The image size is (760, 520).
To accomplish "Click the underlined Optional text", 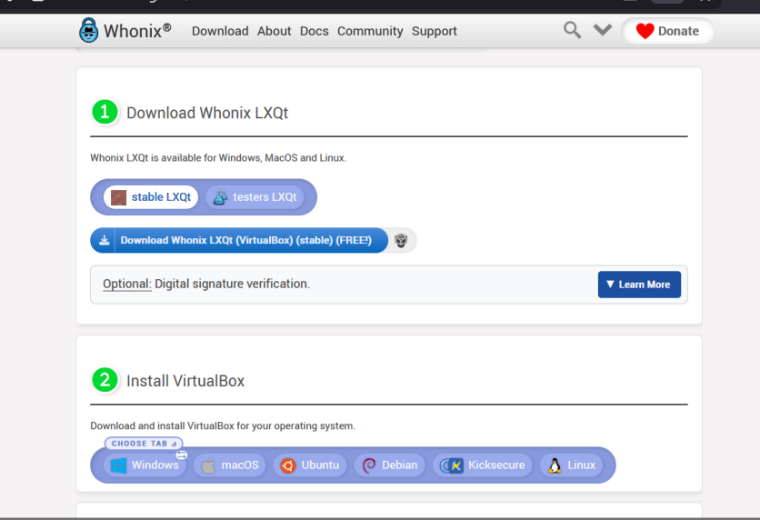I will point(127,284).
